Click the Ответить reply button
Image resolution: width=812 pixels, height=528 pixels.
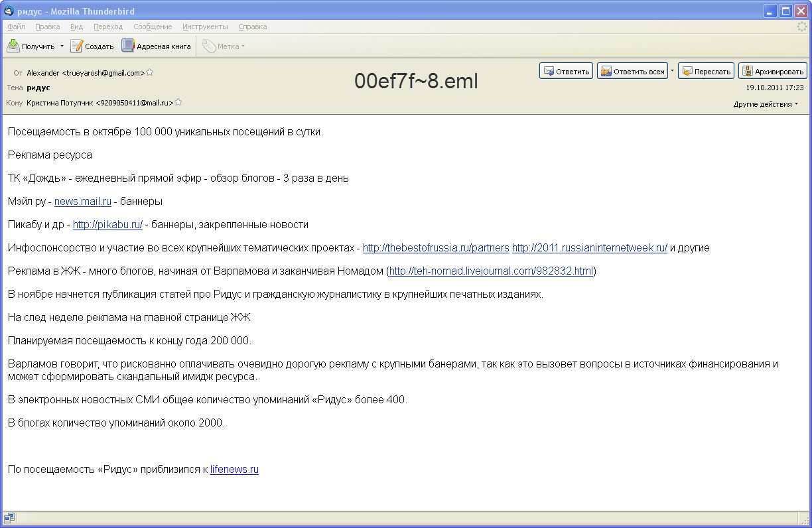click(566, 72)
